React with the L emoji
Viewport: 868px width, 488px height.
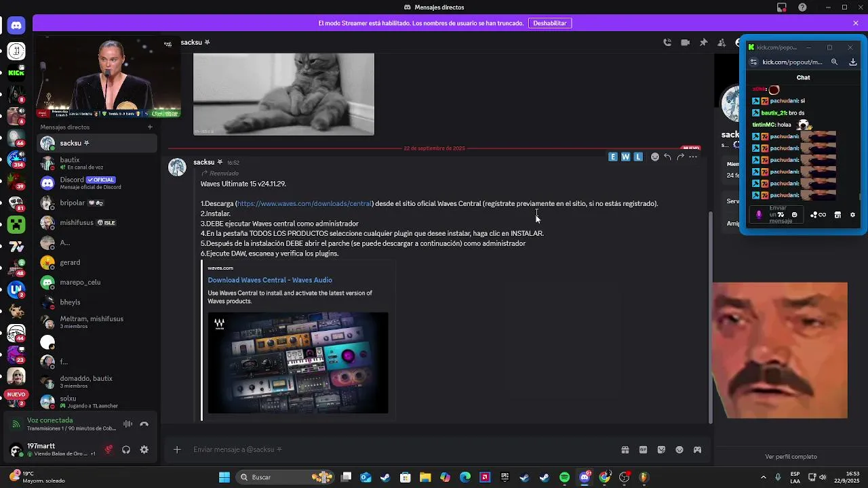[638, 157]
